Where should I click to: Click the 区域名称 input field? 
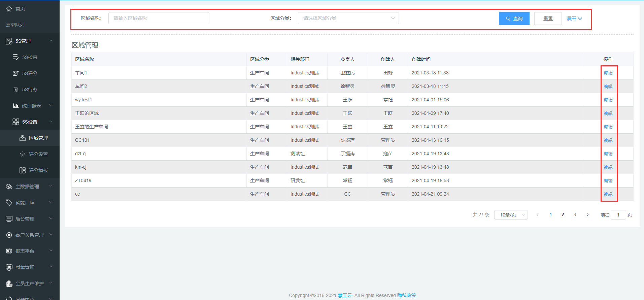159,18
